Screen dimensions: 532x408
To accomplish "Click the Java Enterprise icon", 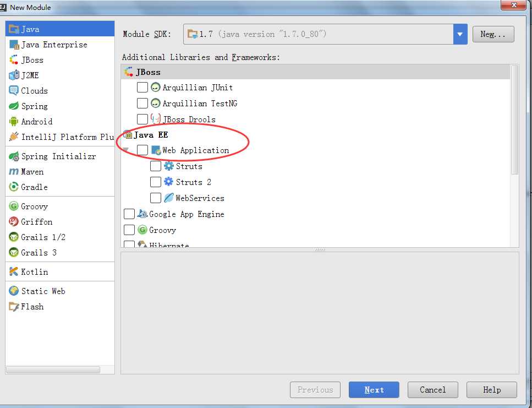I will pos(14,45).
